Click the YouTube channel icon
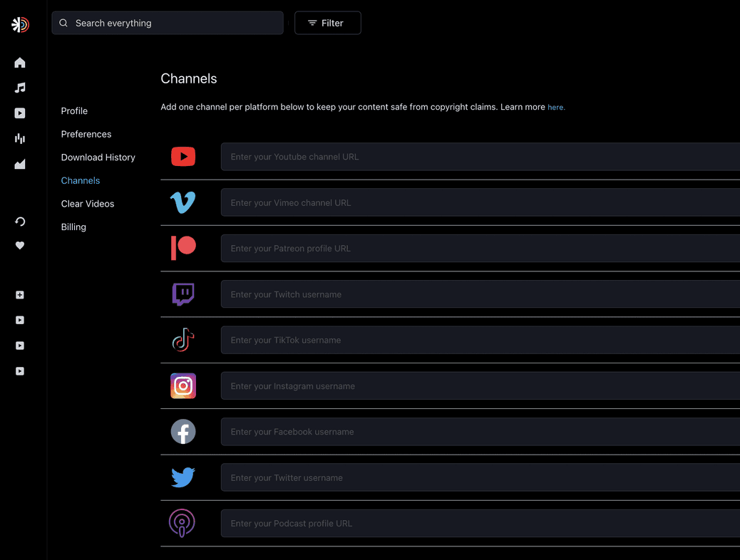The width and height of the screenshot is (740, 560). pyautogui.click(x=183, y=156)
